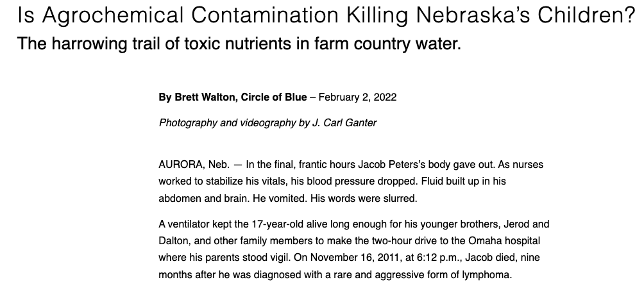Click the word "ventilator" in second paragraph

click(x=191, y=224)
